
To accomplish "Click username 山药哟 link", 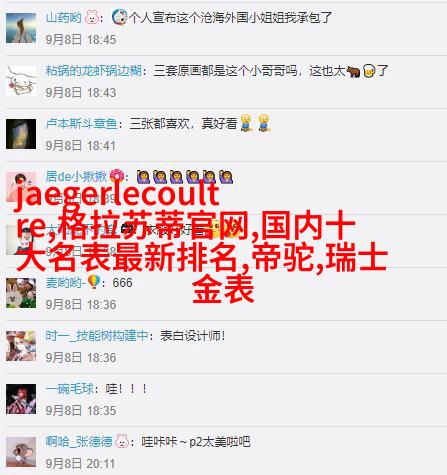I will click(63, 17).
